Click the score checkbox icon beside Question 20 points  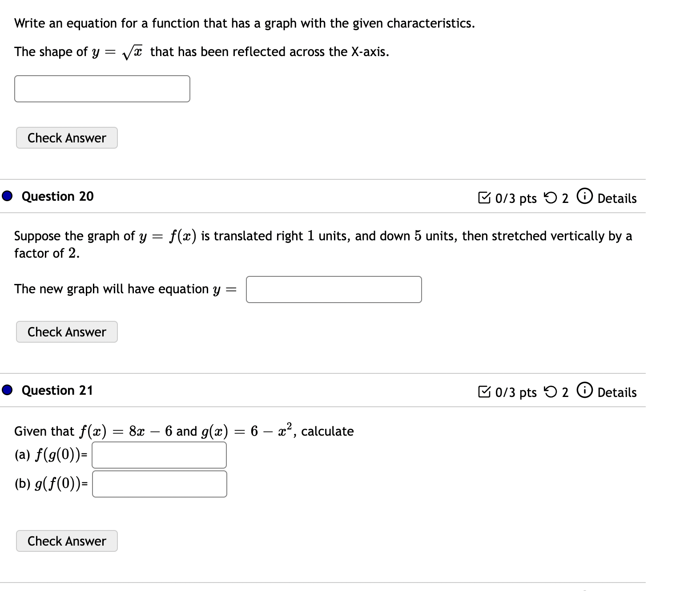tap(488, 198)
